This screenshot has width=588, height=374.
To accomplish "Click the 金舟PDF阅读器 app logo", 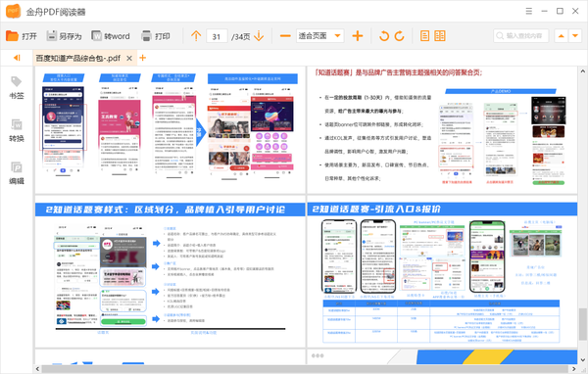I will pos(13,11).
